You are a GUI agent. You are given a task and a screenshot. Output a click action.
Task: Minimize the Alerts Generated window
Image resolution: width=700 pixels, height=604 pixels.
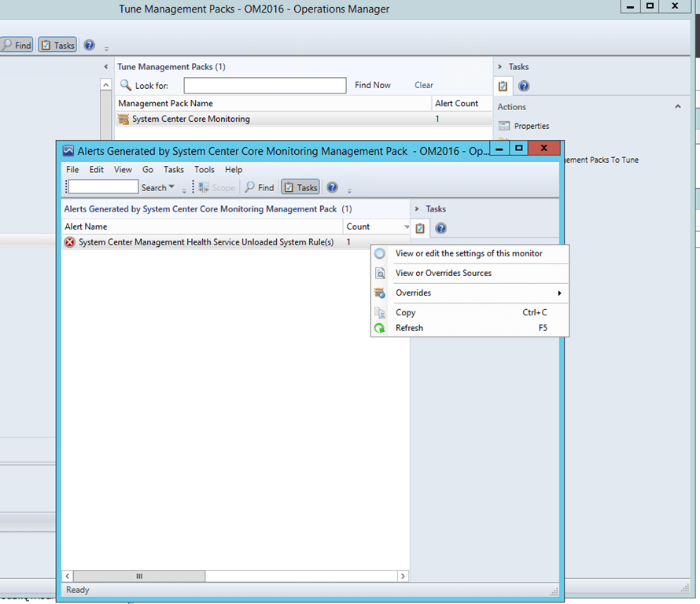499,148
